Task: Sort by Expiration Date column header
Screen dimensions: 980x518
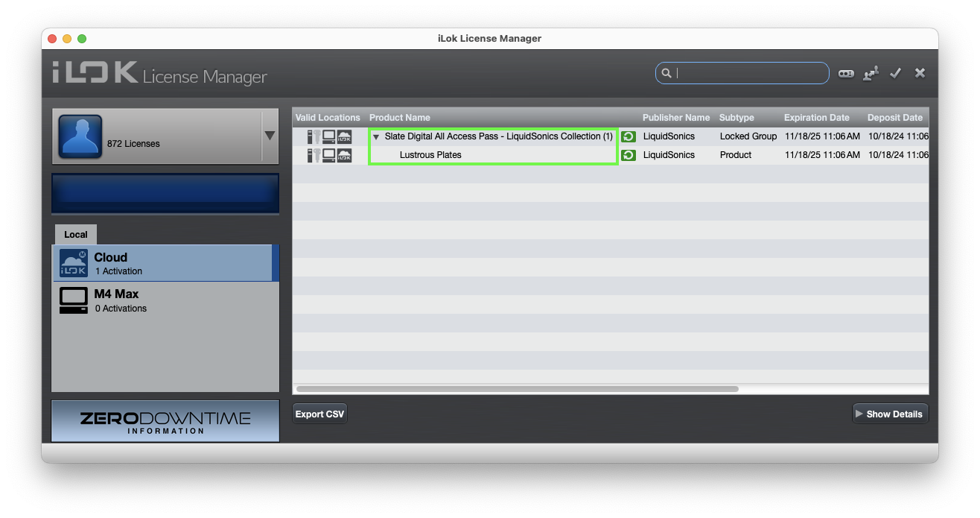Action: (816, 118)
